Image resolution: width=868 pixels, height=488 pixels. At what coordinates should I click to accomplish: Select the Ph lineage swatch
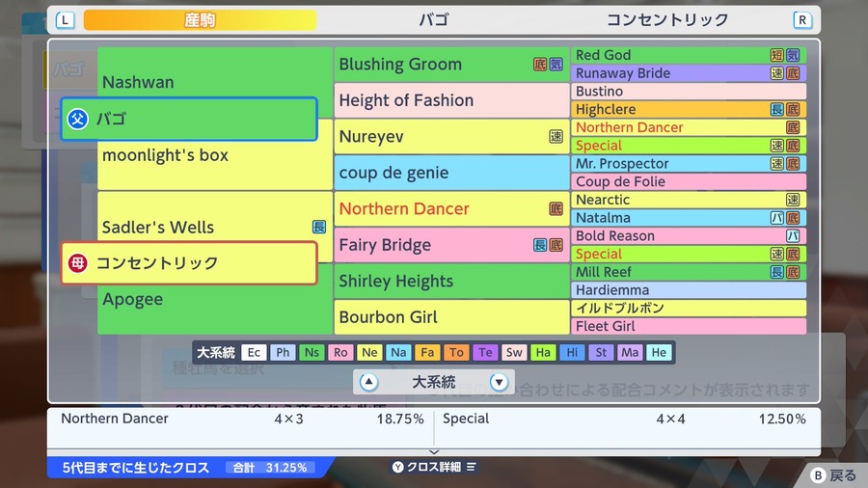(x=283, y=352)
